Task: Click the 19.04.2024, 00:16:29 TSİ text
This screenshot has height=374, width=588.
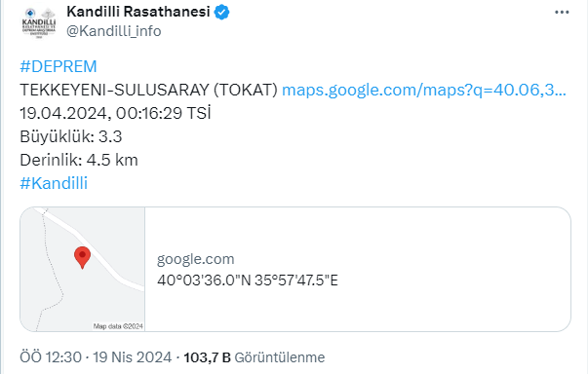Action: click(115, 113)
